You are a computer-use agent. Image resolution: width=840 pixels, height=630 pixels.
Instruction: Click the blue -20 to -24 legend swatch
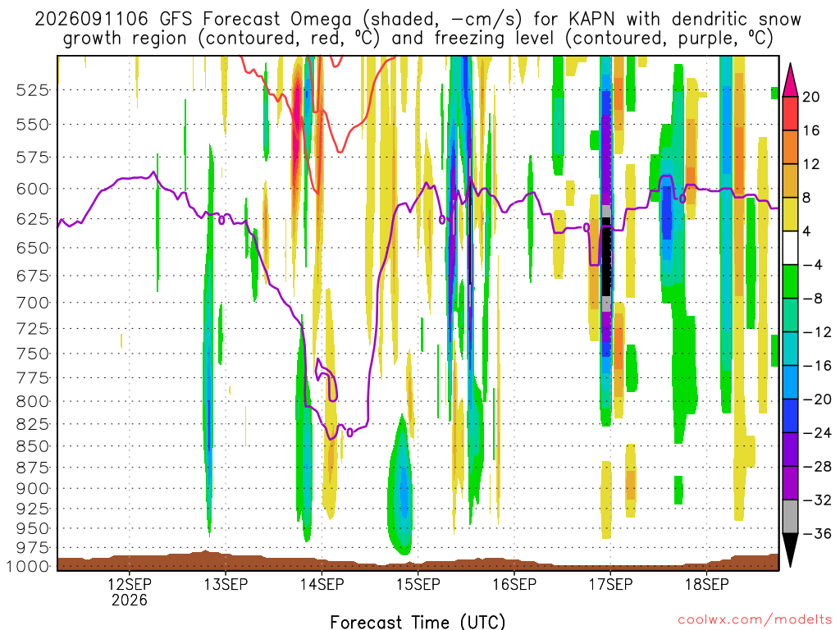[x=790, y=416]
